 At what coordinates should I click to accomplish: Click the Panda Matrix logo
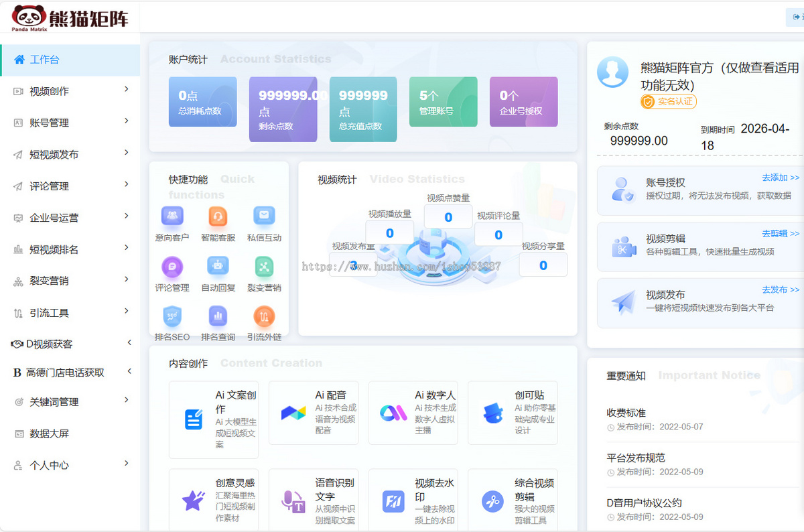[70, 17]
